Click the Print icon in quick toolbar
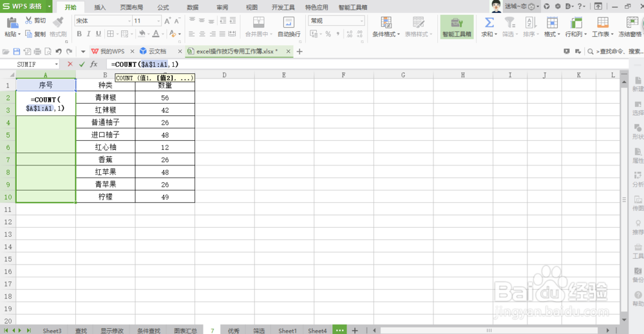This screenshot has height=334, width=644. pos(37,51)
